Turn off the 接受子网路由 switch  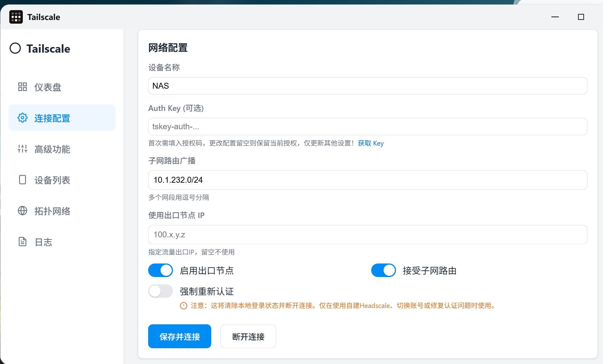(x=383, y=270)
